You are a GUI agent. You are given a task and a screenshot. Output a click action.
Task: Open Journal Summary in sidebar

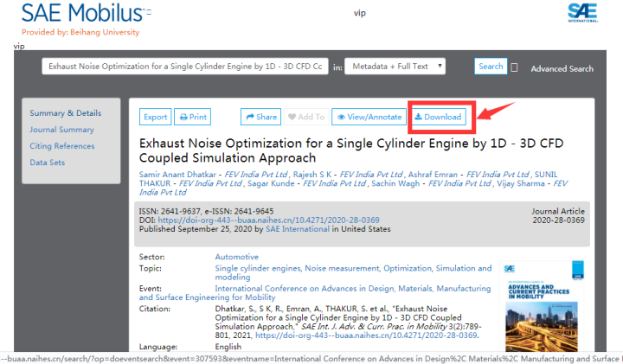pyautogui.click(x=62, y=130)
